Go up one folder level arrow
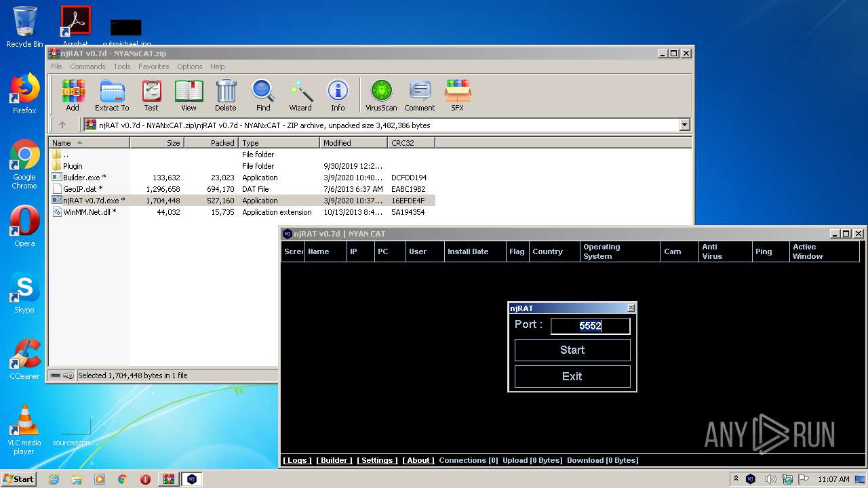868x488 pixels. (x=62, y=125)
